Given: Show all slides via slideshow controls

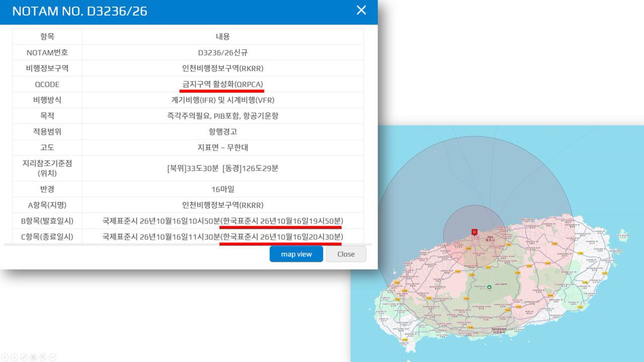Looking at the screenshot, I should point(33,357).
